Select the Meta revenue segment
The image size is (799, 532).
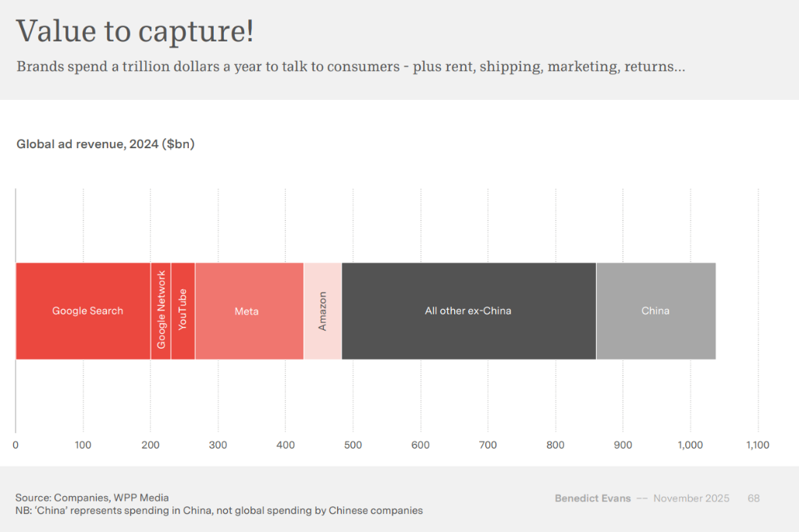point(248,310)
